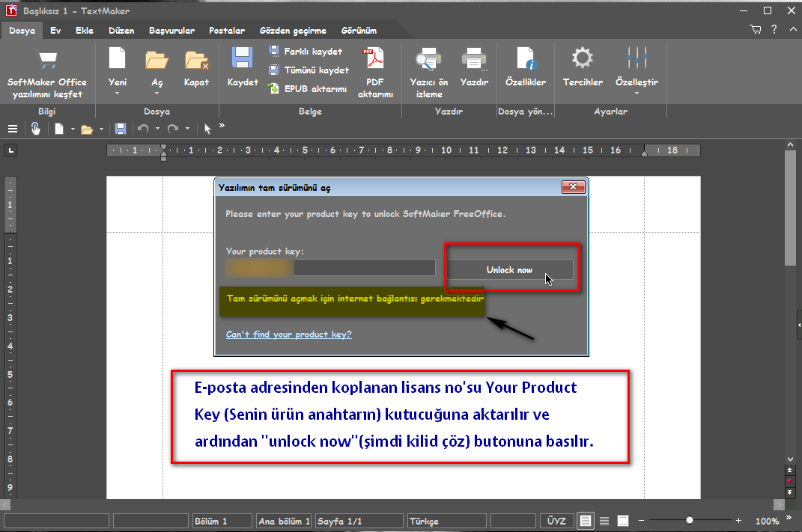Switch to outline view icon in status bar

pyautogui.click(x=604, y=521)
